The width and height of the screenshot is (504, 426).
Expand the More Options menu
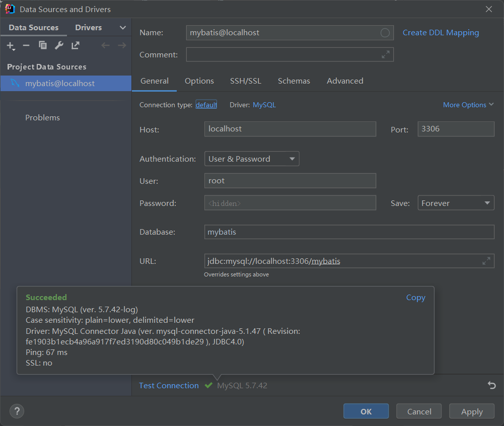pyautogui.click(x=468, y=105)
